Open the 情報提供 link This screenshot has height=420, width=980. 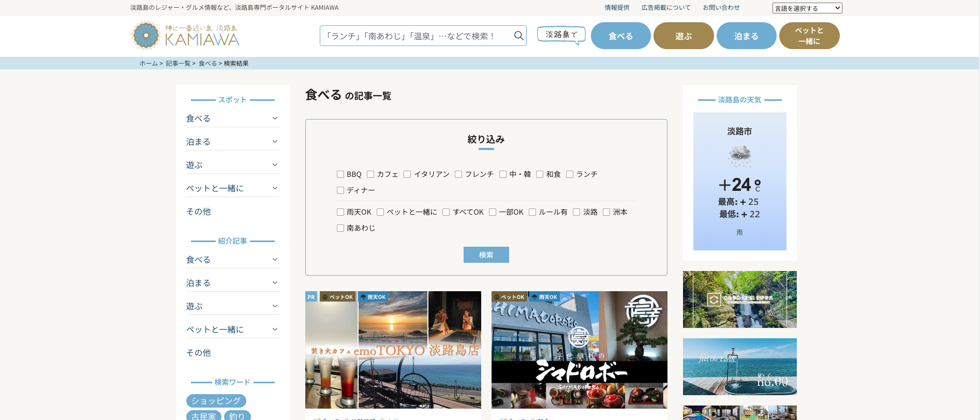coord(617,8)
